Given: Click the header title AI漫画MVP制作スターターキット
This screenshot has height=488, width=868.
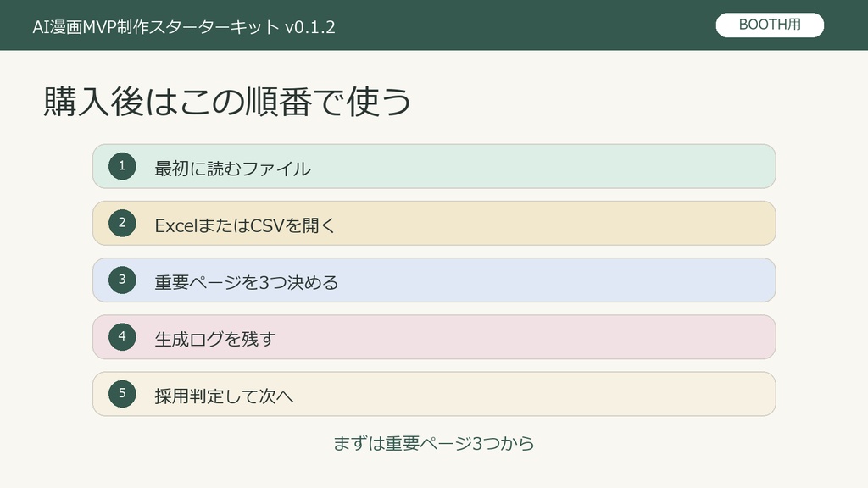Looking at the screenshot, I should point(156,27).
